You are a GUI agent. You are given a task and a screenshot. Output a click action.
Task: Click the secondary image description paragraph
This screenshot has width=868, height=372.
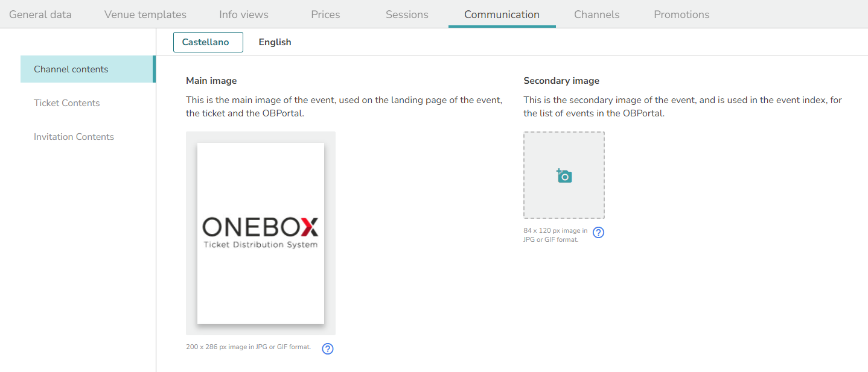[x=683, y=106]
